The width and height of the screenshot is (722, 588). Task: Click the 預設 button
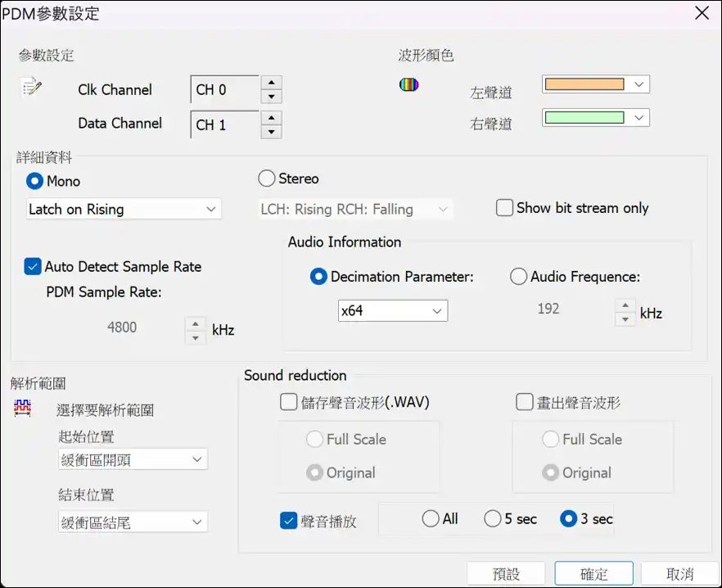(x=506, y=574)
